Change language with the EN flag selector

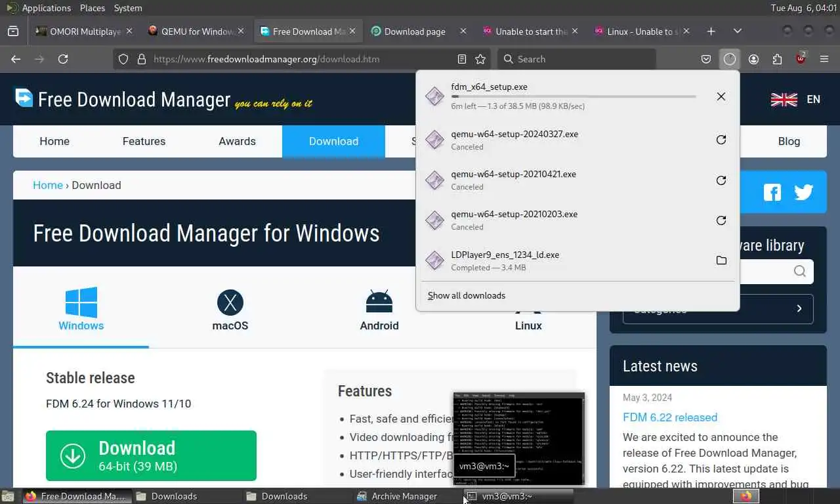click(795, 99)
